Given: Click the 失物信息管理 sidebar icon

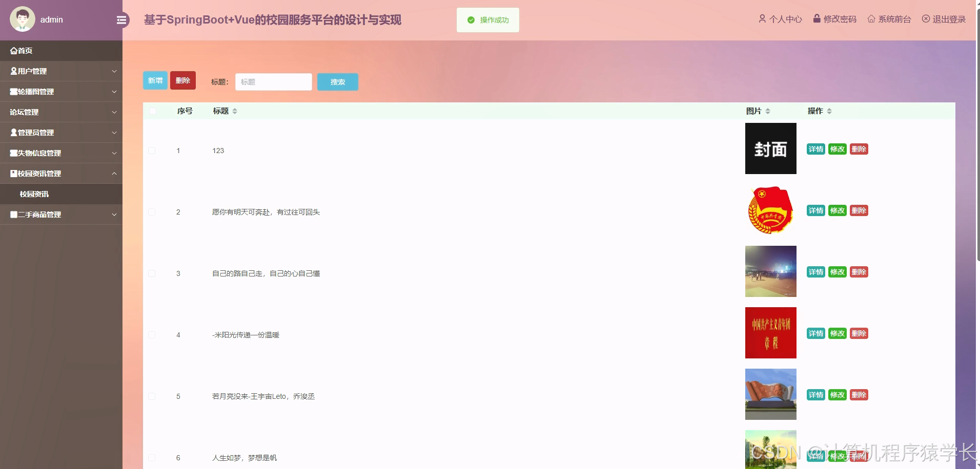Looking at the screenshot, I should coord(14,153).
